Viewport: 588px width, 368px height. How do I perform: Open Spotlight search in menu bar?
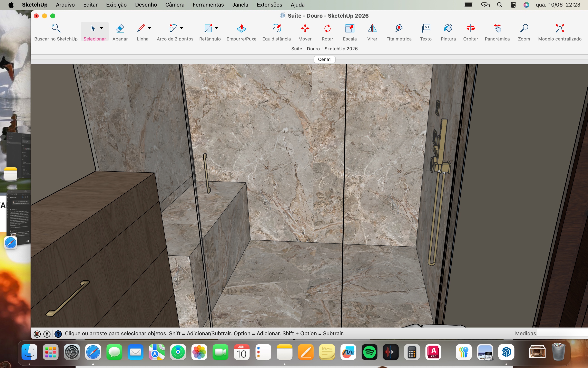click(x=500, y=5)
